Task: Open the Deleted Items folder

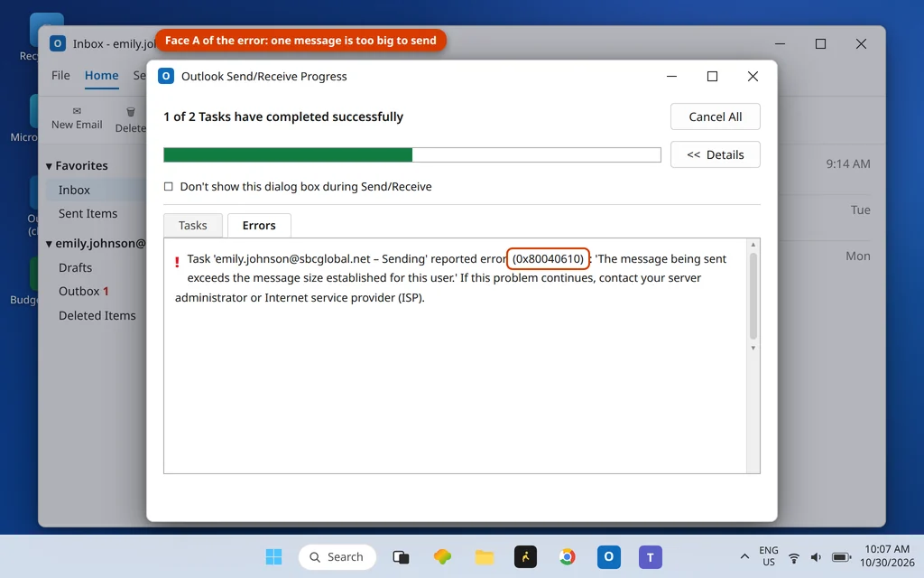Action: 97,315
